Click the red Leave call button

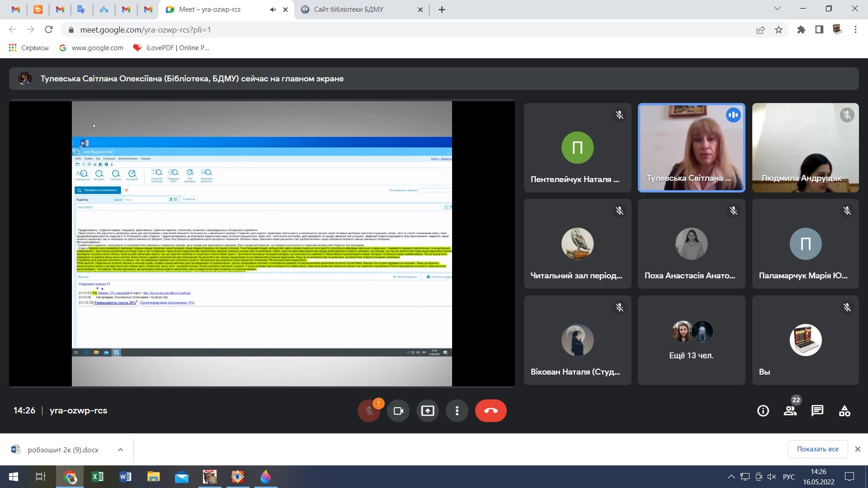pos(491,411)
